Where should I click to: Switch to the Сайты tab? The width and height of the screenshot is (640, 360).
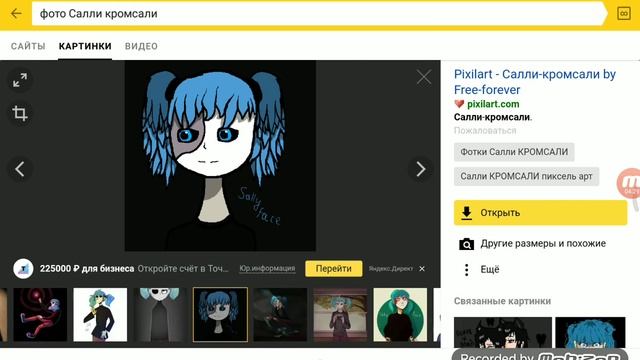28,46
